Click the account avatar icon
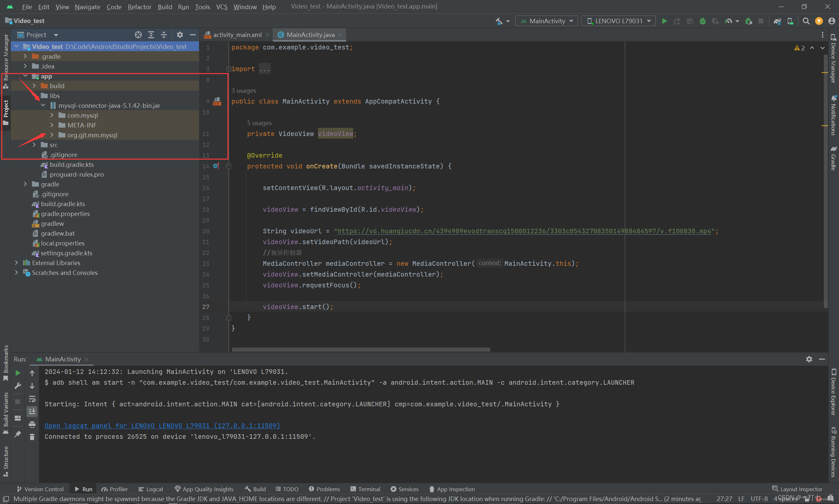 831,21
